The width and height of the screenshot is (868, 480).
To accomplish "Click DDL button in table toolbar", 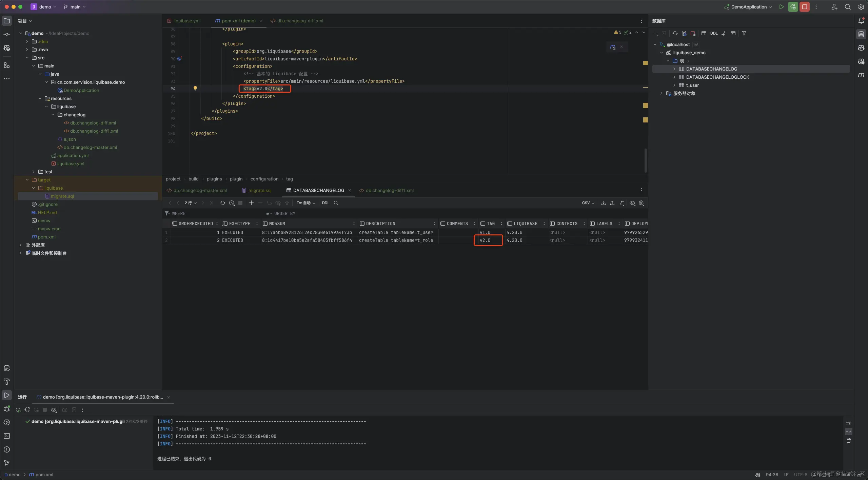I will point(325,203).
